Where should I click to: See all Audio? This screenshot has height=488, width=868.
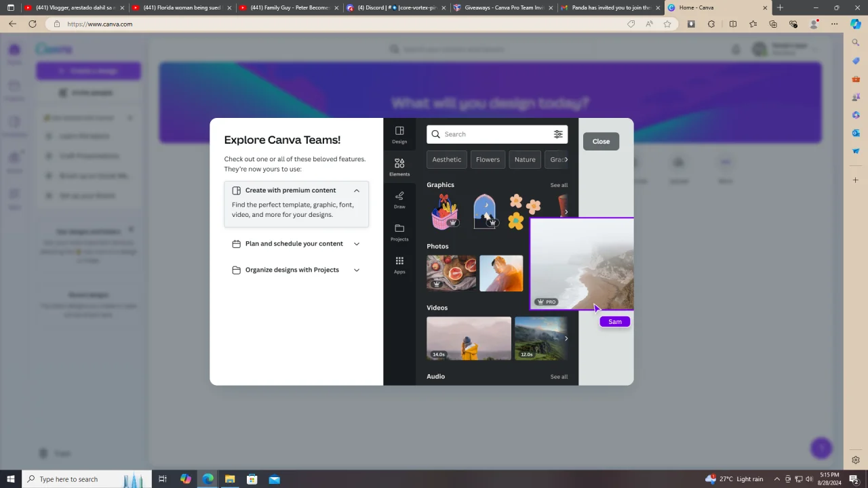pyautogui.click(x=559, y=377)
